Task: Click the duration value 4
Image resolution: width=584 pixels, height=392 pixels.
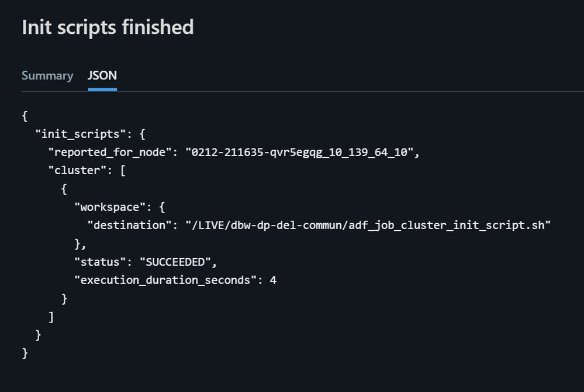Action: pos(273,280)
